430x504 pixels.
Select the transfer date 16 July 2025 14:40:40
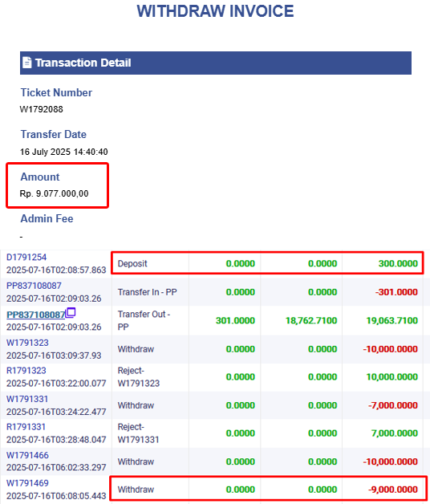[64, 152]
